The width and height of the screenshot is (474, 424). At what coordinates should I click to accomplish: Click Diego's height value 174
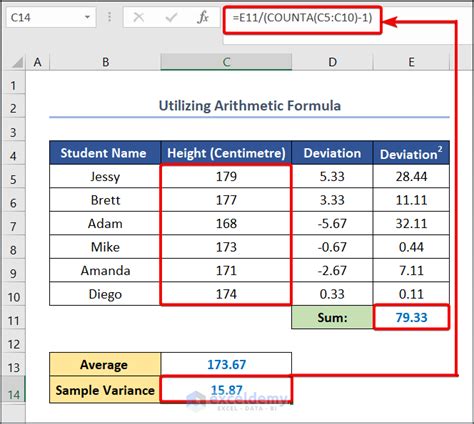pyautogui.click(x=226, y=294)
